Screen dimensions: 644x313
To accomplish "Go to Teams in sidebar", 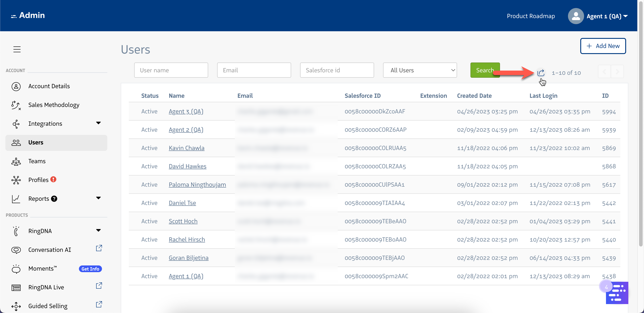I will (37, 161).
